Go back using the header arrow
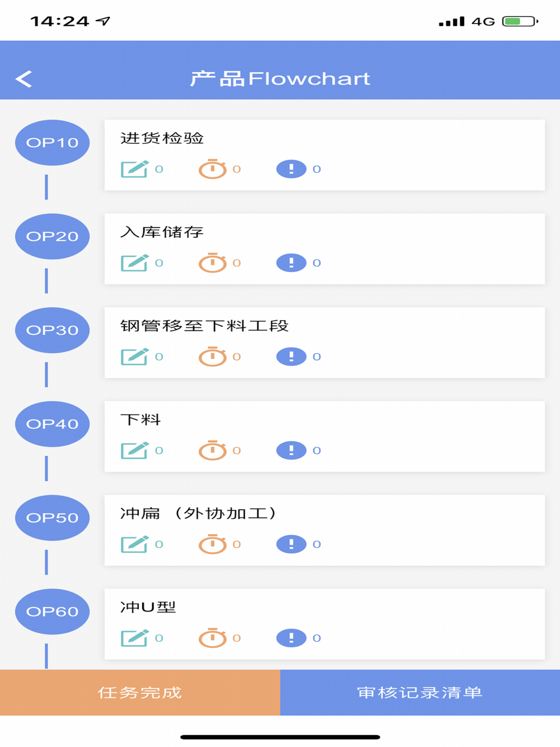The image size is (560, 747). coord(24,79)
